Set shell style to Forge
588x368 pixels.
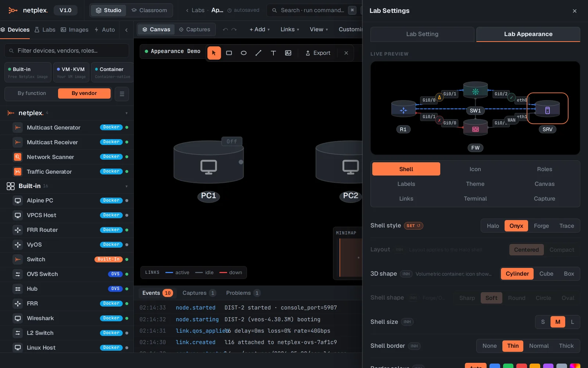[x=541, y=226]
